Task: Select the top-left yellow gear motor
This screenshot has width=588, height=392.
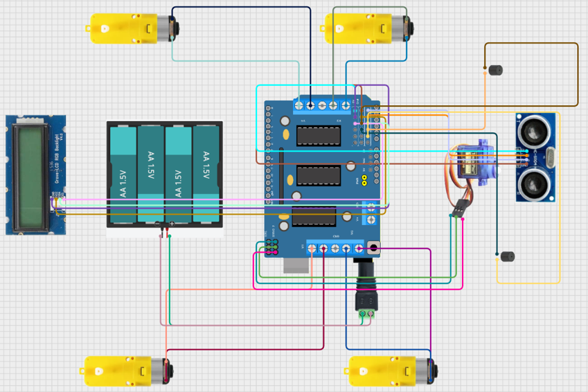Action: coord(128,28)
